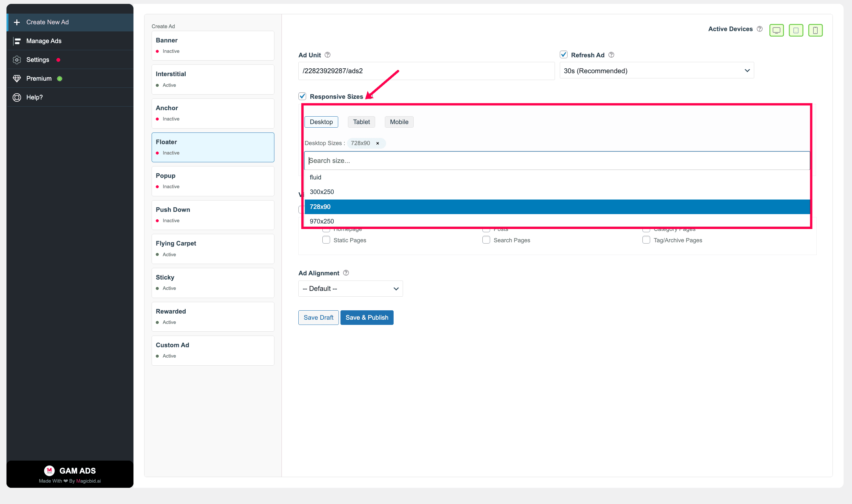Check the Static Pages checkbox
Image resolution: width=852 pixels, height=504 pixels.
[326, 240]
